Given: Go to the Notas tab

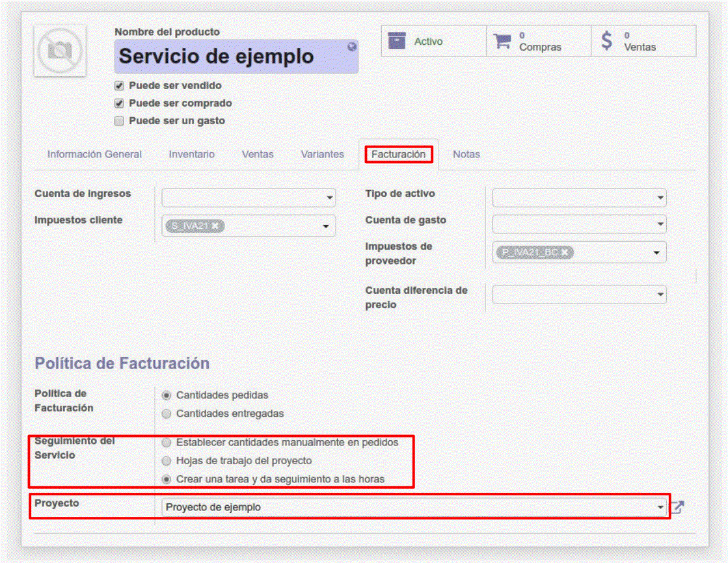Looking at the screenshot, I should point(466,155).
